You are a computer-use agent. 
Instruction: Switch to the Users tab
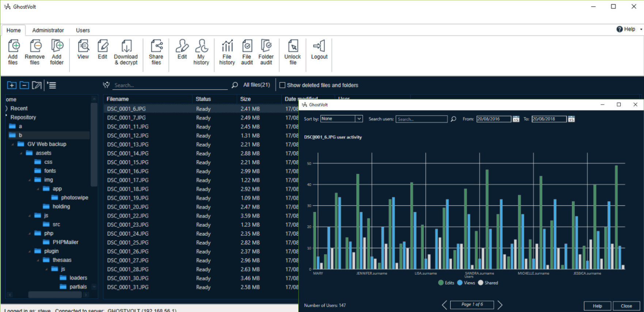pos(83,30)
